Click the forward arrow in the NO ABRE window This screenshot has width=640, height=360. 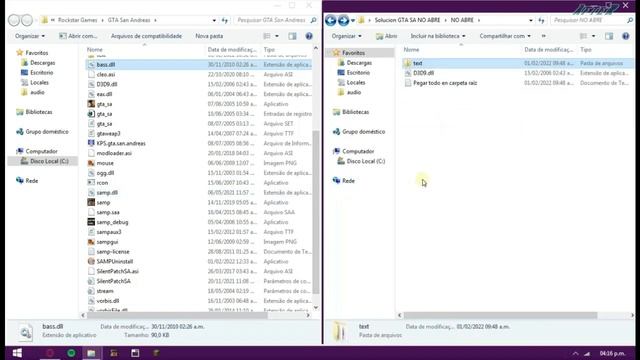pyautogui.click(x=343, y=20)
